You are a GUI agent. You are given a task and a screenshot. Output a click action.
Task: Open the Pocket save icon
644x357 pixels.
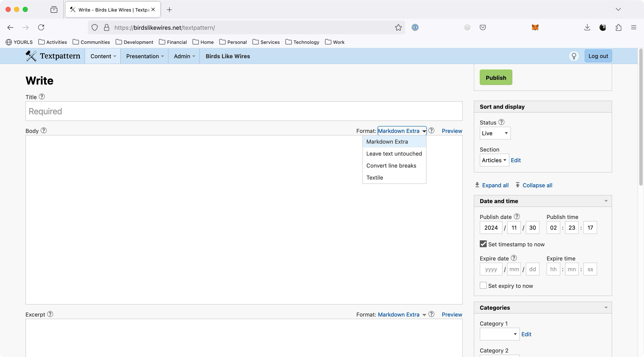click(x=483, y=27)
